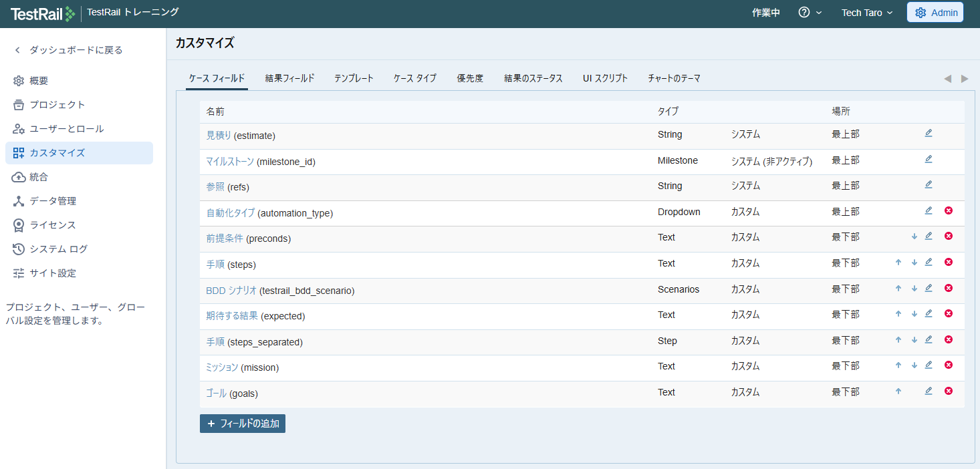Move 手順 (steps) field up

click(898, 263)
